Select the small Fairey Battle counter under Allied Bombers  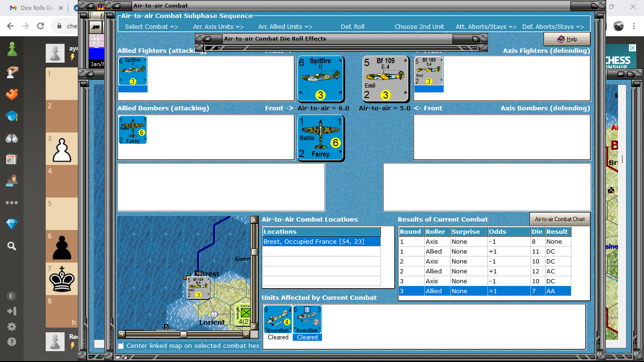coord(133,130)
